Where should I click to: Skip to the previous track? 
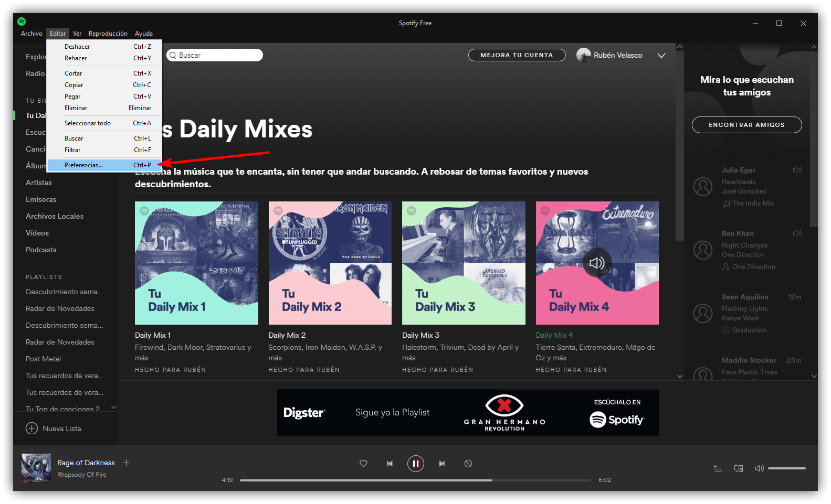[390, 464]
